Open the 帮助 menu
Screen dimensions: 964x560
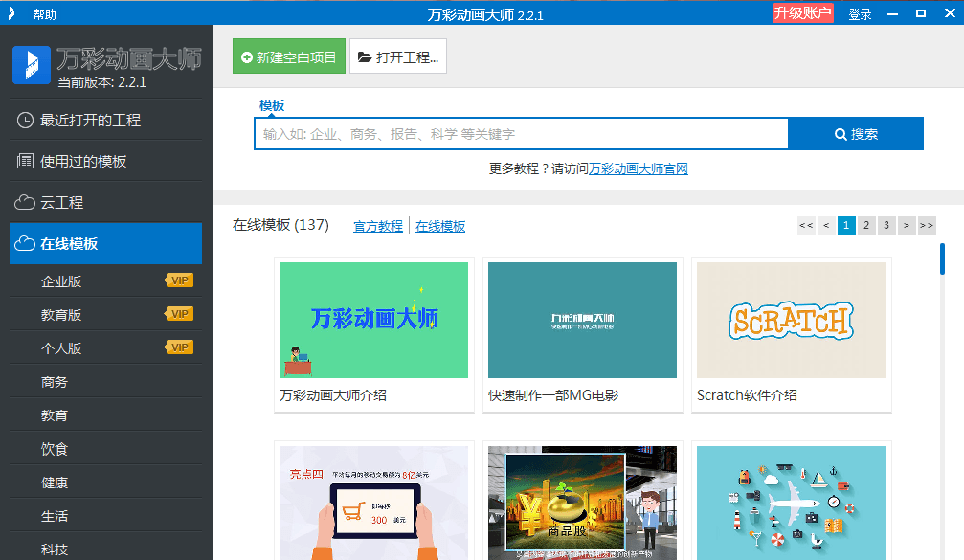coord(44,14)
